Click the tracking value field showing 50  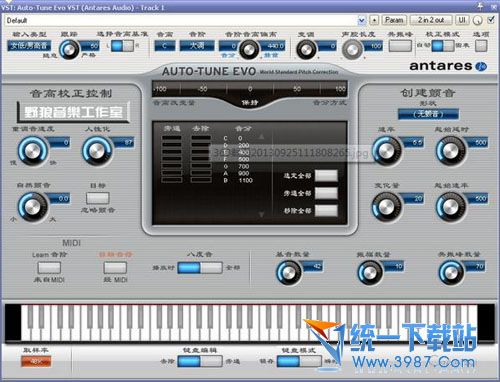tap(90, 46)
